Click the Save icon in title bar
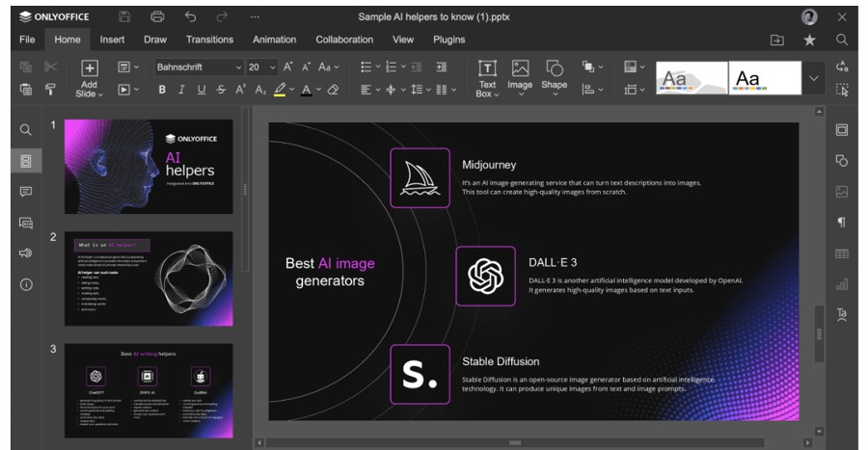Screen dimensions: 868x450 point(124,17)
